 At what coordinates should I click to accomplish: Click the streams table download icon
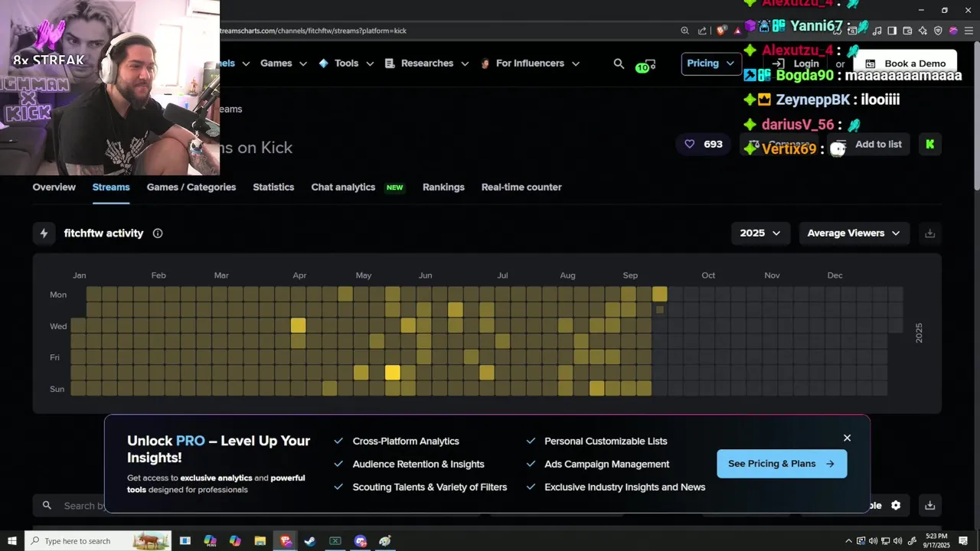[929, 505]
